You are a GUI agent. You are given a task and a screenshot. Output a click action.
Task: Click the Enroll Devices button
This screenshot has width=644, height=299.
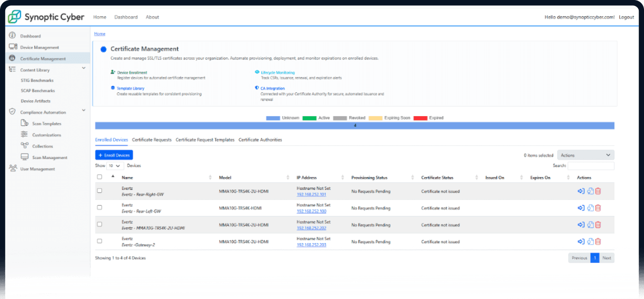click(114, 155)
